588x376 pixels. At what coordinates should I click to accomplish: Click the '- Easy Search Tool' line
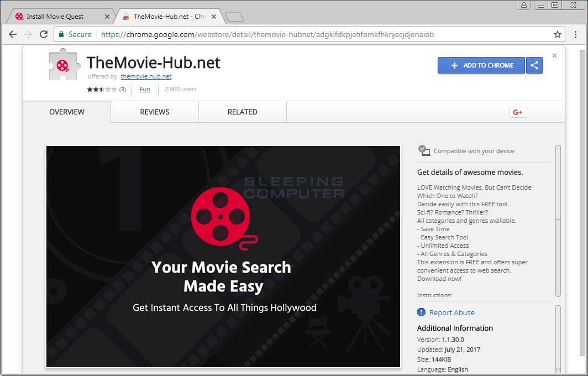coord(443,237)
